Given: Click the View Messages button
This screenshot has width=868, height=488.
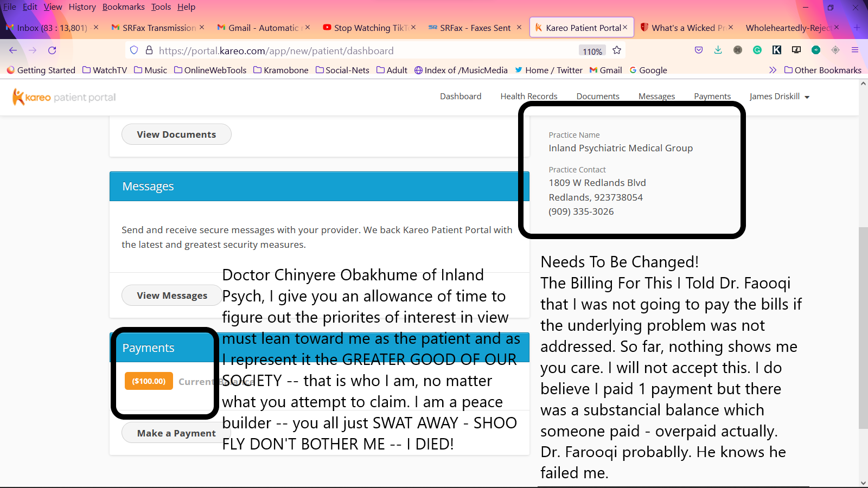Looking at the screenshot, I should coord(172,296).
